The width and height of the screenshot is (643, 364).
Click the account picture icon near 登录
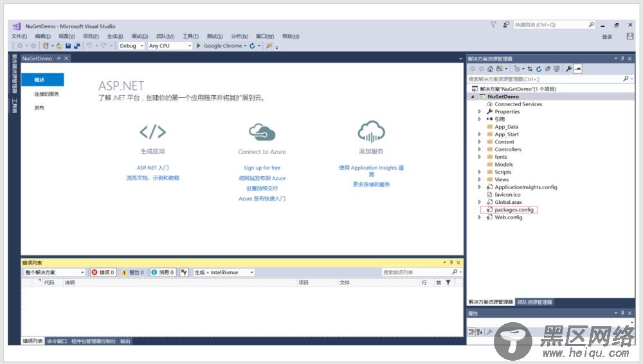click(630, 37)
